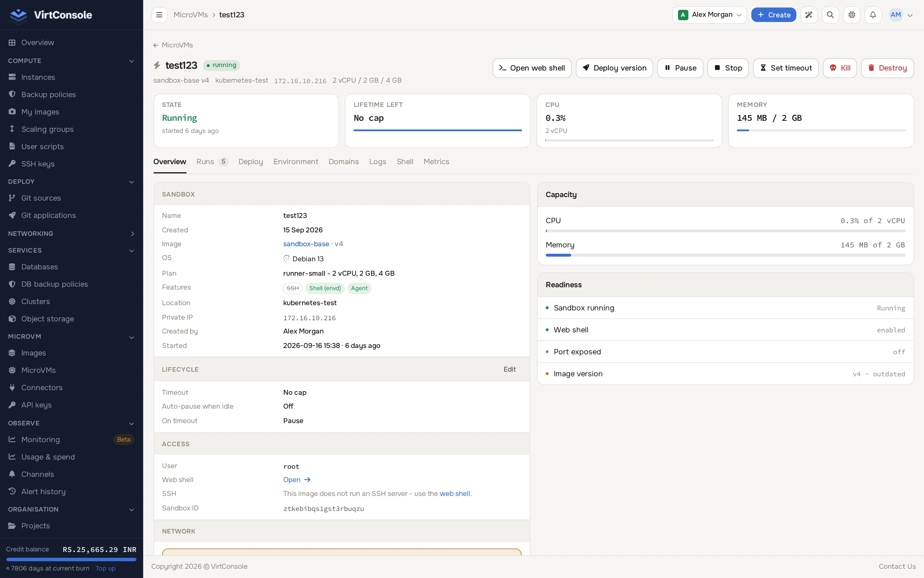Collapse the OBSERVE sidebar section
924x578 pixels.
point(71,423)
